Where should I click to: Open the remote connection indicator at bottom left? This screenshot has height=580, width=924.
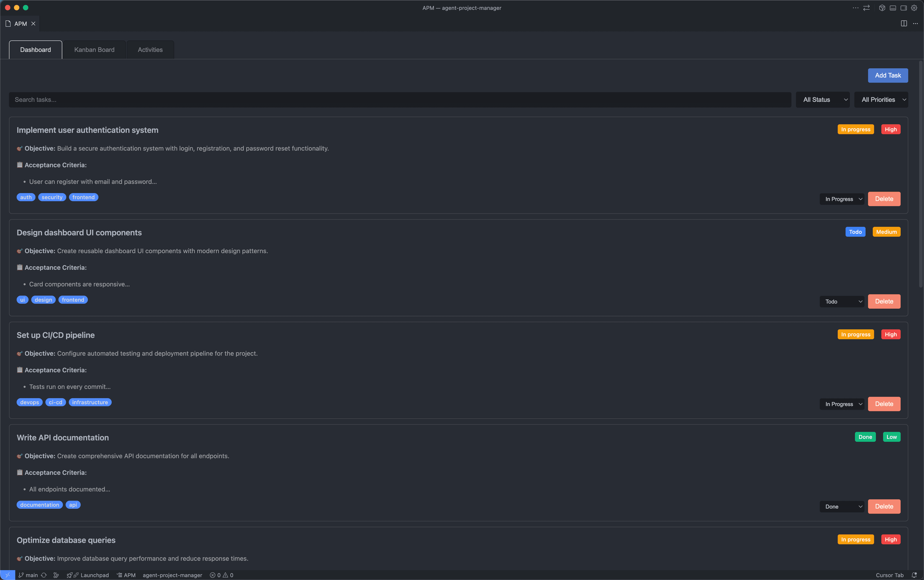[8, 575]
